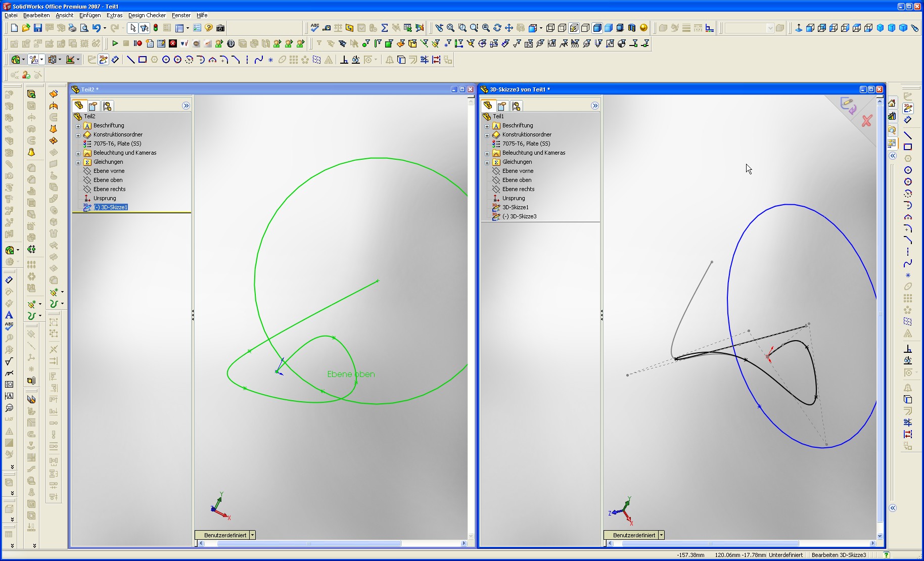Toggle Hidden Lines Visible display mode
Viewport: 924px width, 561px height.
pyautogui.click(x=562, y=28)
